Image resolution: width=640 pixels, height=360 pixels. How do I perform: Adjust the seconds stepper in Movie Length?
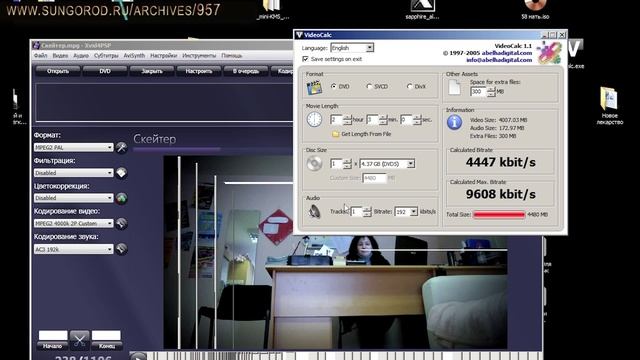pyautogui.click(x=417, y=120)
